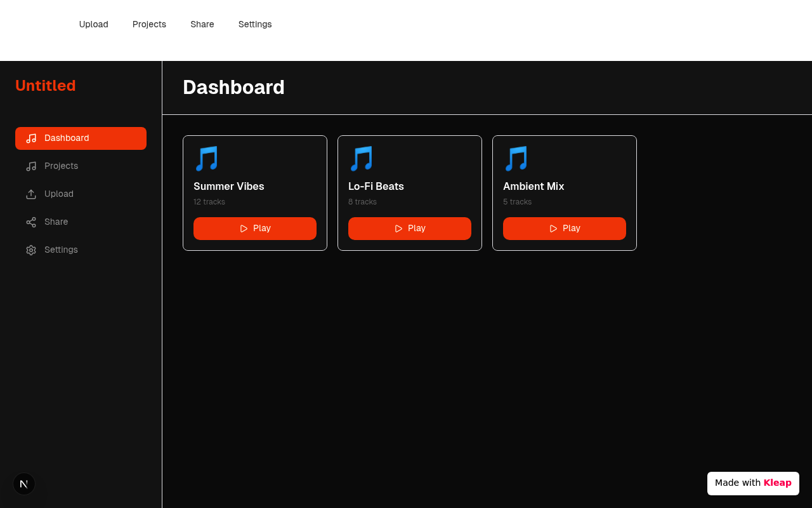Click the share nodes icon in sidebar
Image resolution: width=812 pixels, height=508 pixels.
(x=31, y=222)
